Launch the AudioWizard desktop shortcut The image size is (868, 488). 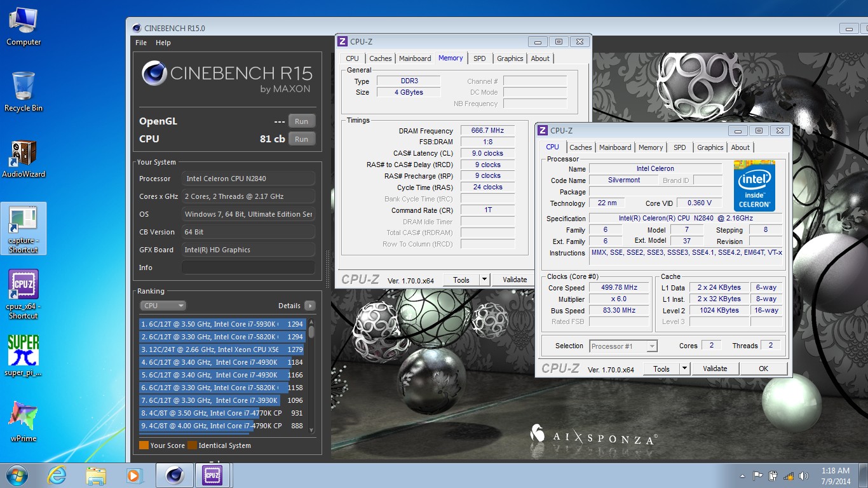(x=24, y=159)
